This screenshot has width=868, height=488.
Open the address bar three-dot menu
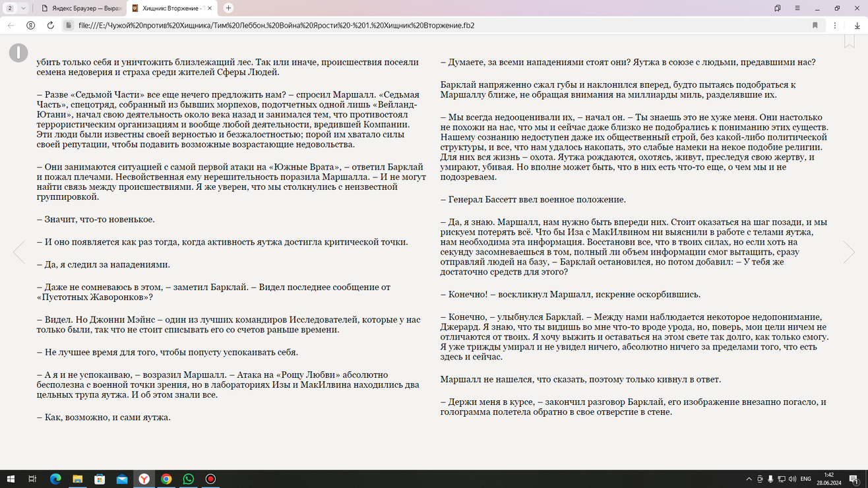(x=835, y=25)
